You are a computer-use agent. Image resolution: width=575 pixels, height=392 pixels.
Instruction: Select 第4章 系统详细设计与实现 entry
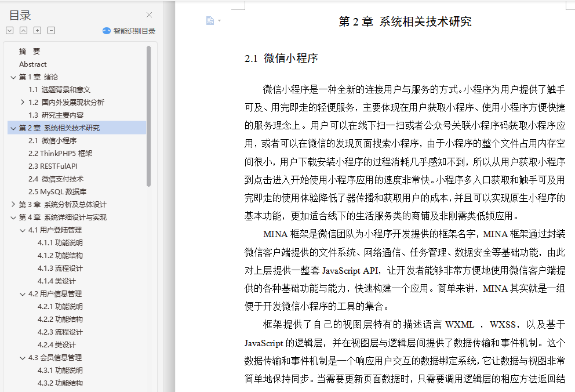tap(63, 217)
